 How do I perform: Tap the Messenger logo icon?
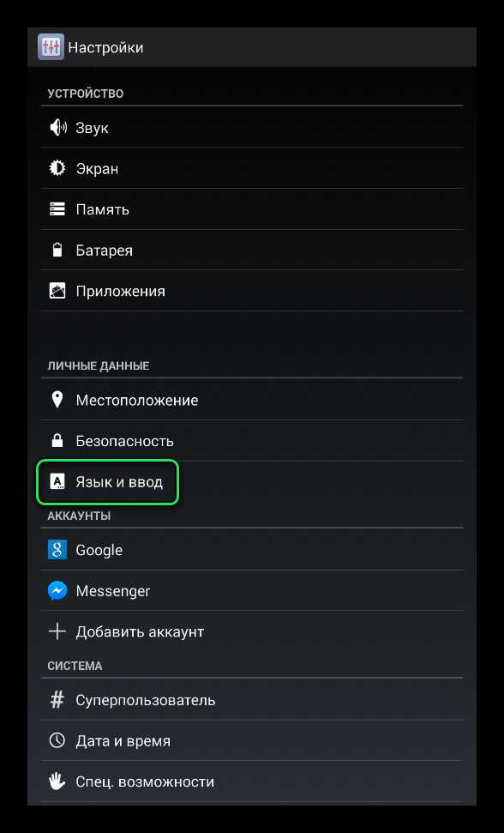click(x=57, y=591)
